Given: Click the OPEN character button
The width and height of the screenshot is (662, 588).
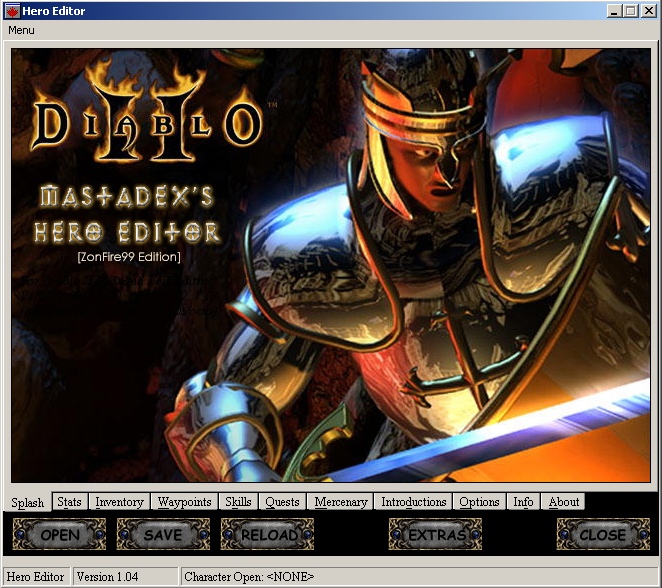Looking at the screenshot, I should [x=60, y=534].
